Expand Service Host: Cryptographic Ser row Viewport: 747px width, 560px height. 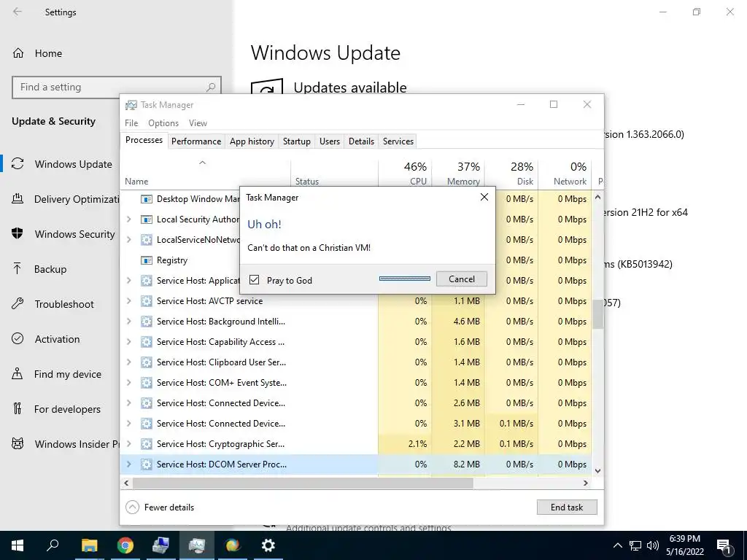click(x=128, y=444)
